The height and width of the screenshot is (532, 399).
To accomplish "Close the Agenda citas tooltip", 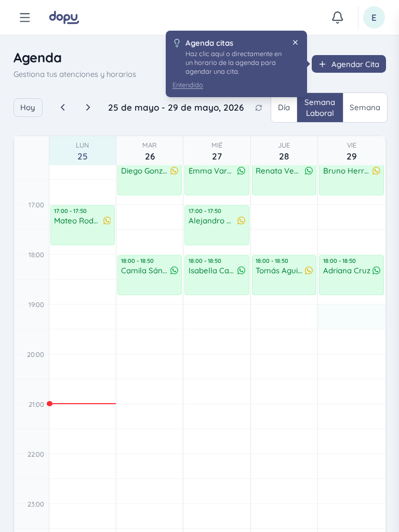I will click(295, 43).
